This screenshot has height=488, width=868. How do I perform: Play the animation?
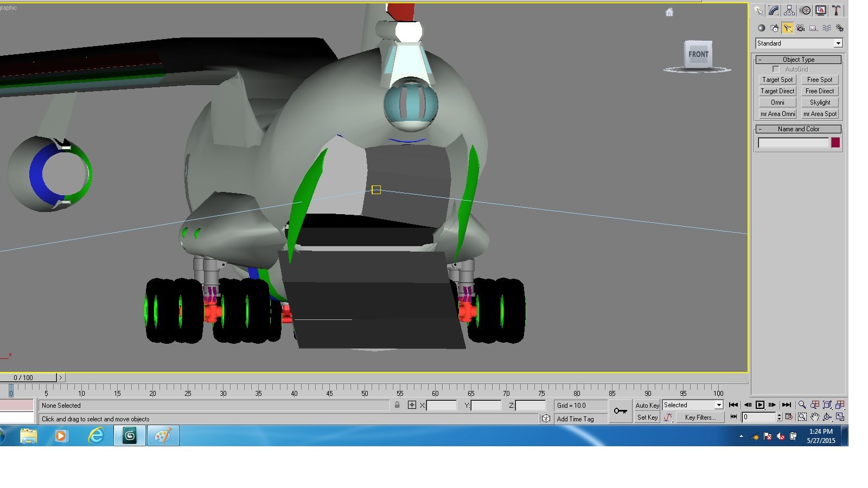[760, 405]
